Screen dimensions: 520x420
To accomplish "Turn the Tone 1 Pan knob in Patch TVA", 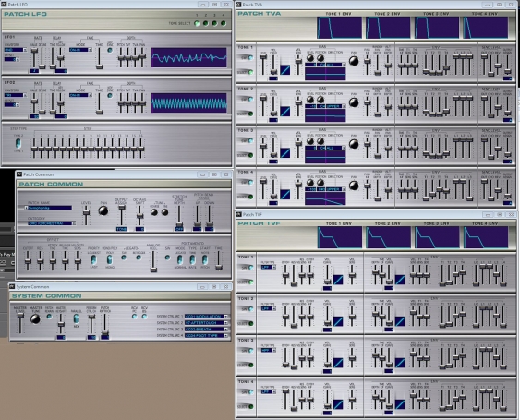I will point(354,61).
